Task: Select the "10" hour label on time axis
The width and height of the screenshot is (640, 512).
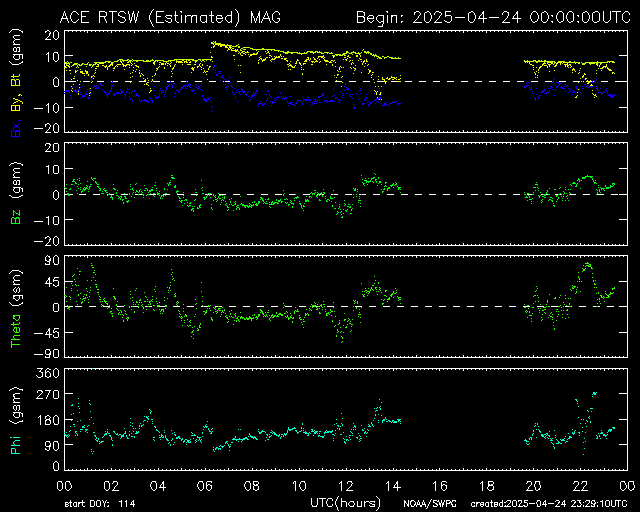Action: 299,486
